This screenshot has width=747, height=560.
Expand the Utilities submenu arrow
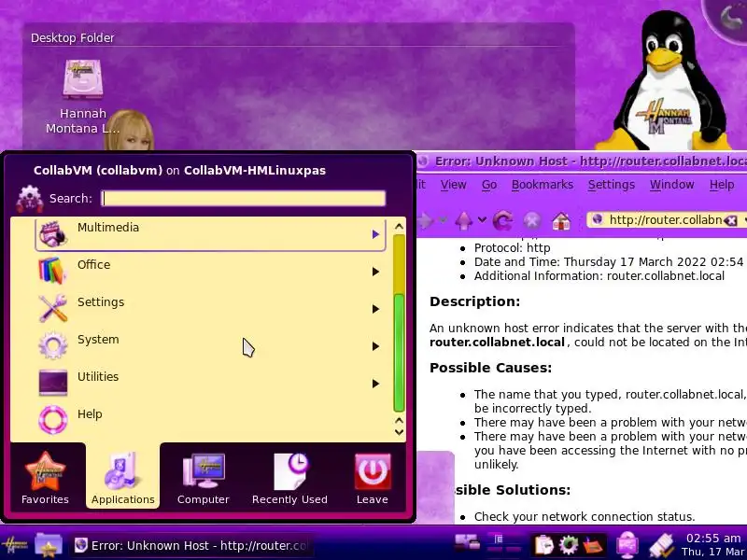[x=375, y=384]
